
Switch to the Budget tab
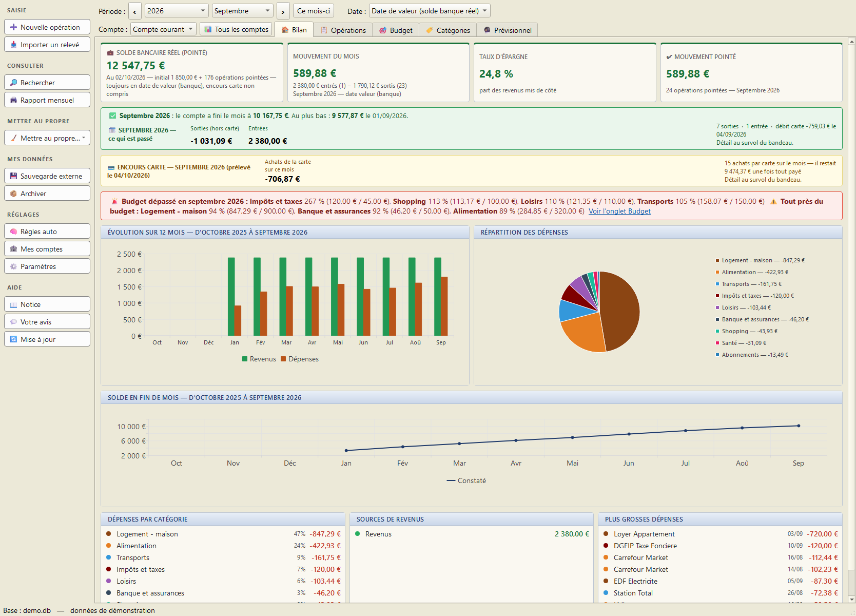[396, 30]
